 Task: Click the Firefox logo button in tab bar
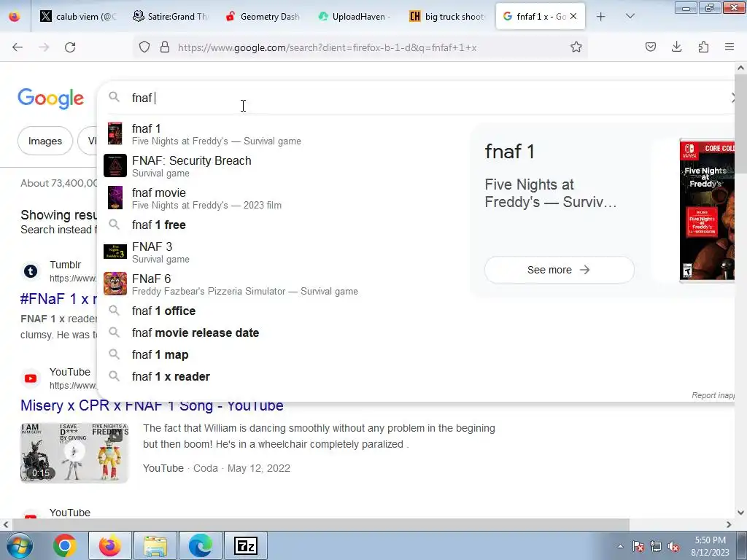15,17
